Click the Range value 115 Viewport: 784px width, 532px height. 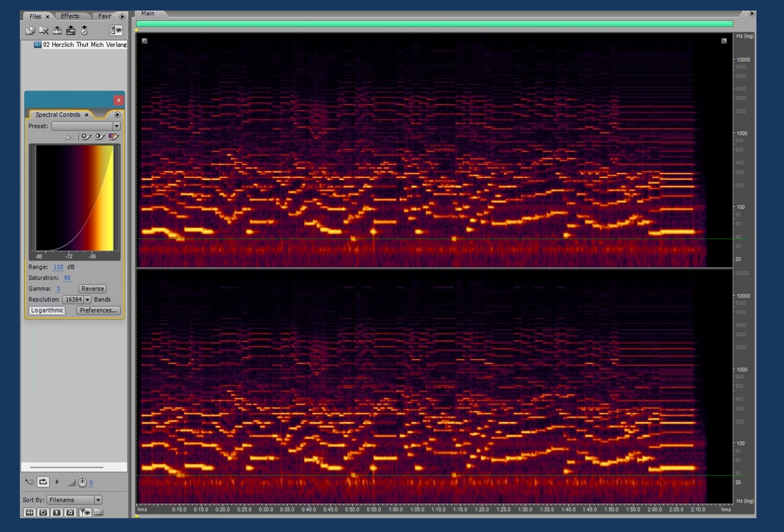coord(58,267)
